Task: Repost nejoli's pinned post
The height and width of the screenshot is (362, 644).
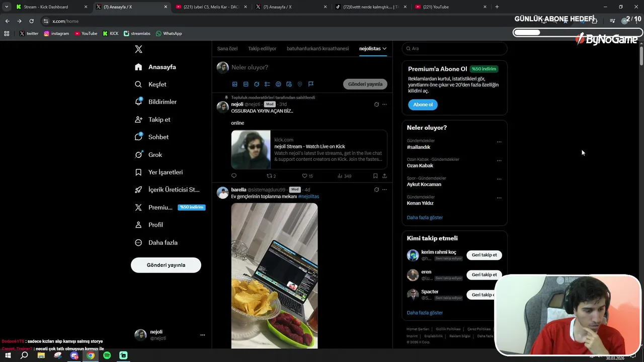Action: click(x=271, y=176)
